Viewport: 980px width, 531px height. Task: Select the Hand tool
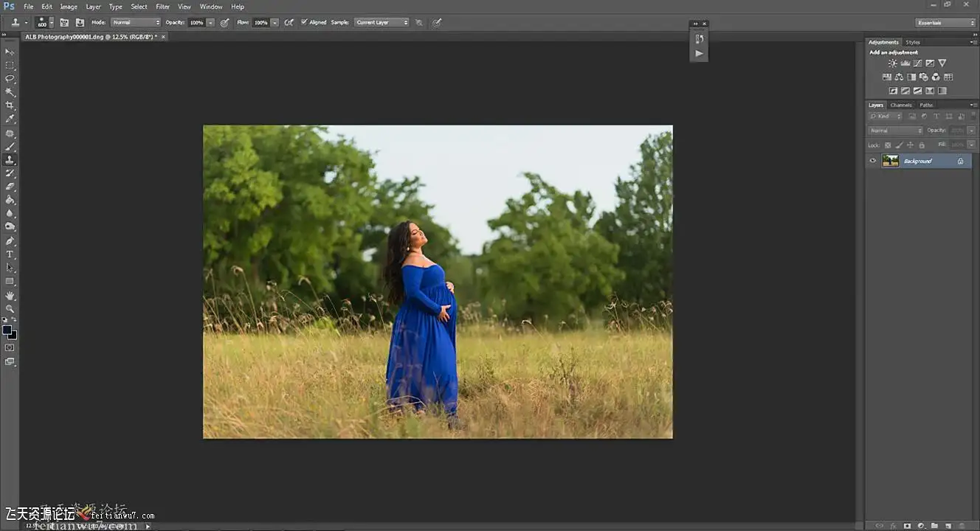[x=10, y=296]
